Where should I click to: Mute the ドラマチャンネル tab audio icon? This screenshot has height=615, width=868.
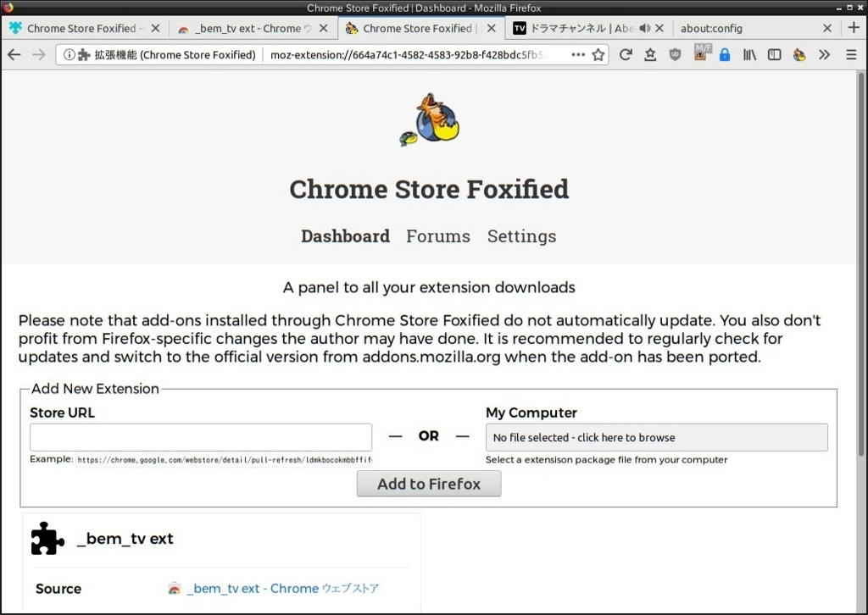click(x=644, y=28)
